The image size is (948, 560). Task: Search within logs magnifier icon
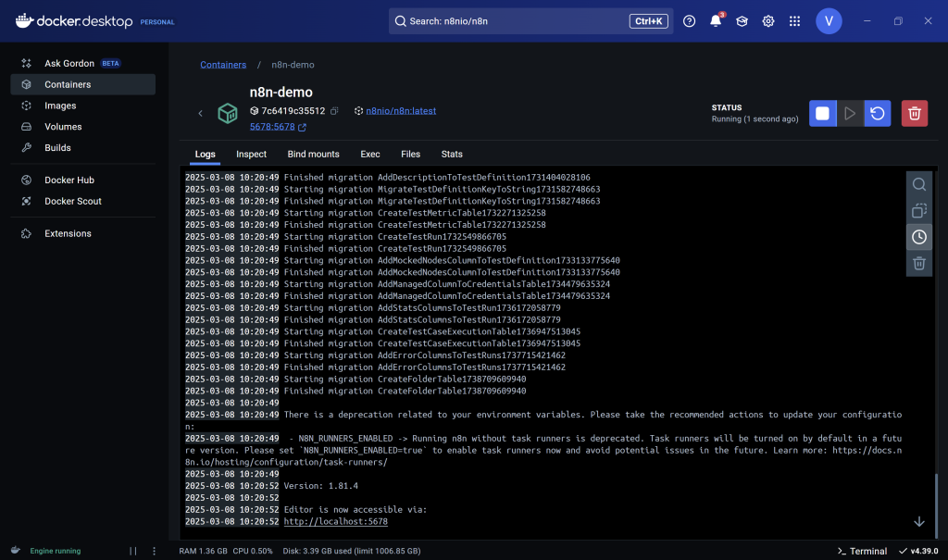[919, 184]
